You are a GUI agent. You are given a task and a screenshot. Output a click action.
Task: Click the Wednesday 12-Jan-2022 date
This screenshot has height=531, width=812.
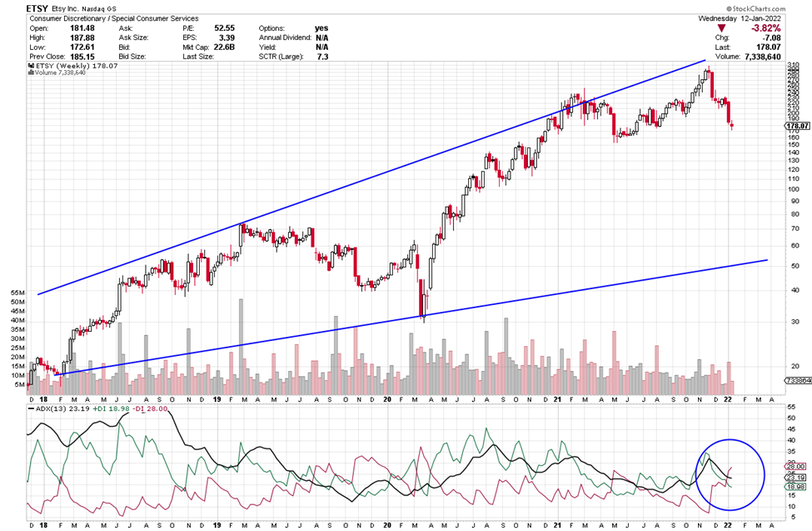pyautogui.click(x=739, y=18)
